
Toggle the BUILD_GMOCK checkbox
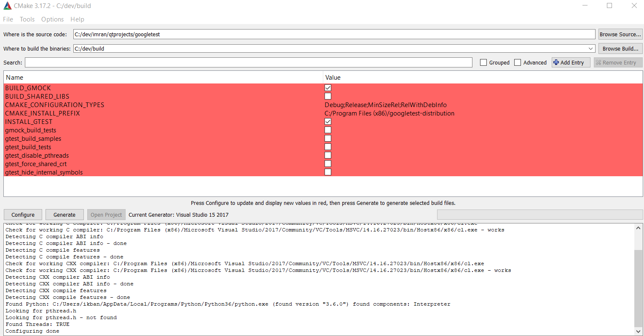tap(328, 88)
